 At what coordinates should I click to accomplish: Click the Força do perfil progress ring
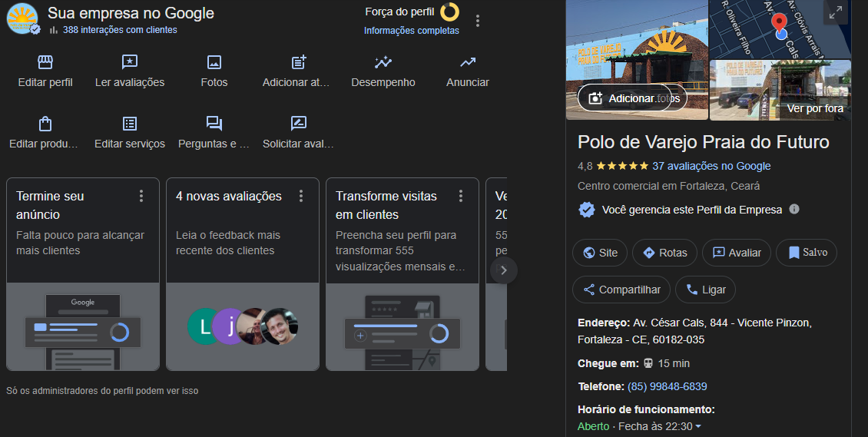click(x=449, y=12)
